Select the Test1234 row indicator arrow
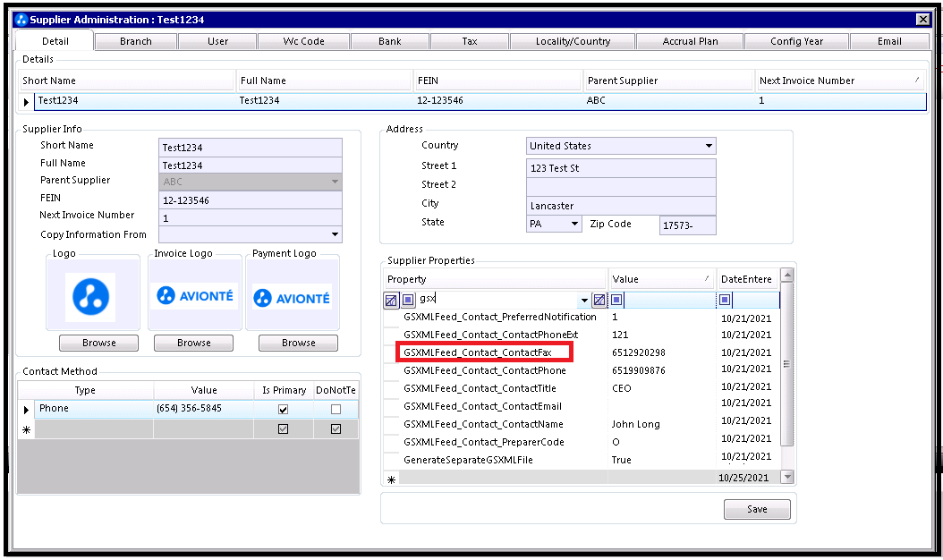943x560 pixels. [26, 102]
